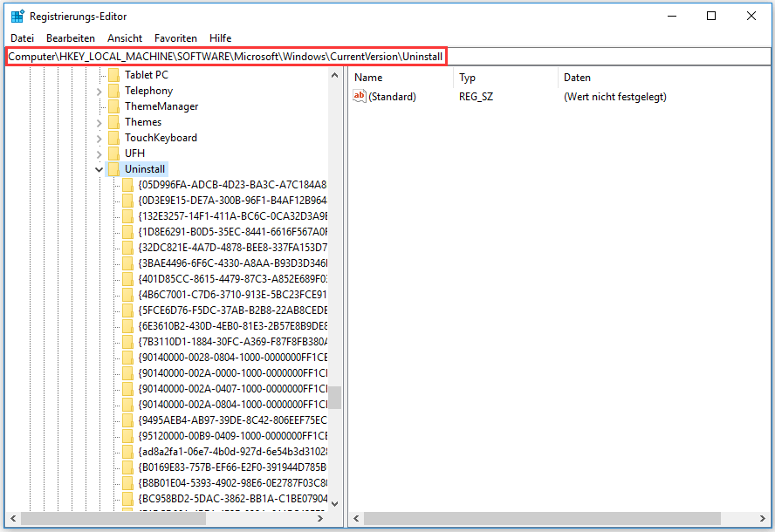This screenshot has height=532, width=775.
Task: Click the REG_SZ type cell
Action: [x=476, y=96]
